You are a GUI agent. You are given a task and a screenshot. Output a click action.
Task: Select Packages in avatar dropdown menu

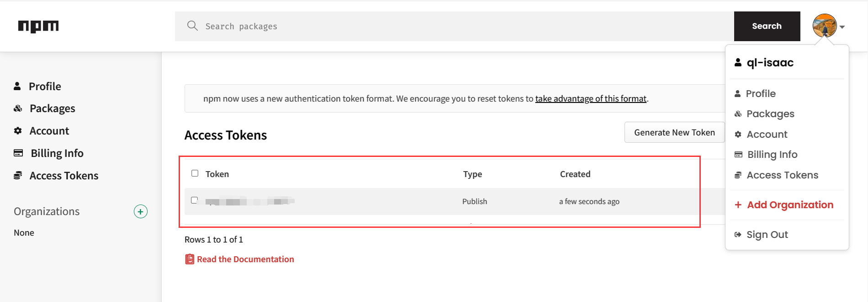tap(771, 114)
